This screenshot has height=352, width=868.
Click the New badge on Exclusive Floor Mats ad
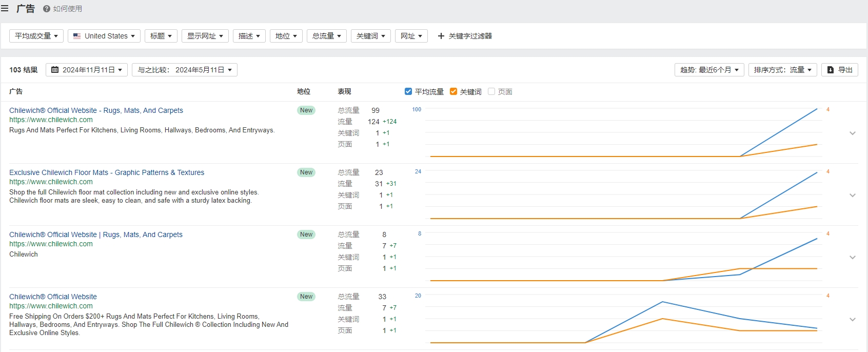click(306, 172)
